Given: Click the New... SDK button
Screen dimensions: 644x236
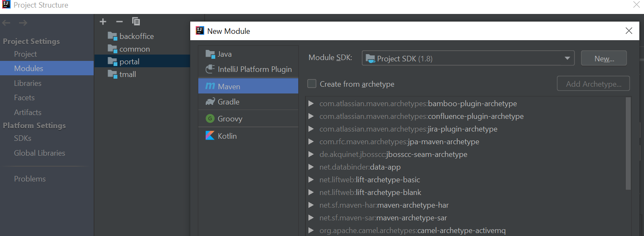Looking at the screenshot, I should click(604, 58).
